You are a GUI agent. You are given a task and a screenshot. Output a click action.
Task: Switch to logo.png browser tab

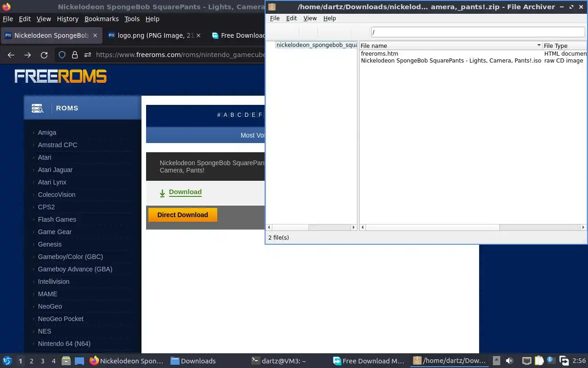tap(155, 35)
